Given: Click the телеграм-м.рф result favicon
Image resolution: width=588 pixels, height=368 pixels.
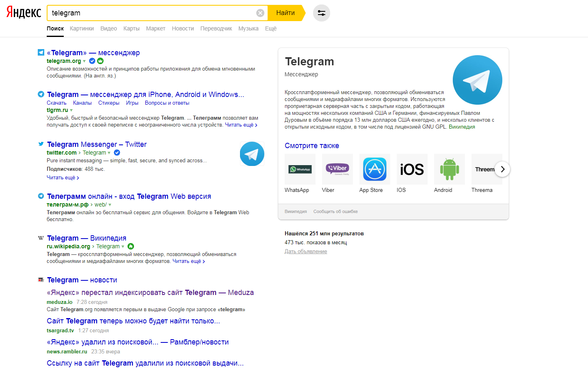Looking at the screenshot, I should click(x=41, y=196).
